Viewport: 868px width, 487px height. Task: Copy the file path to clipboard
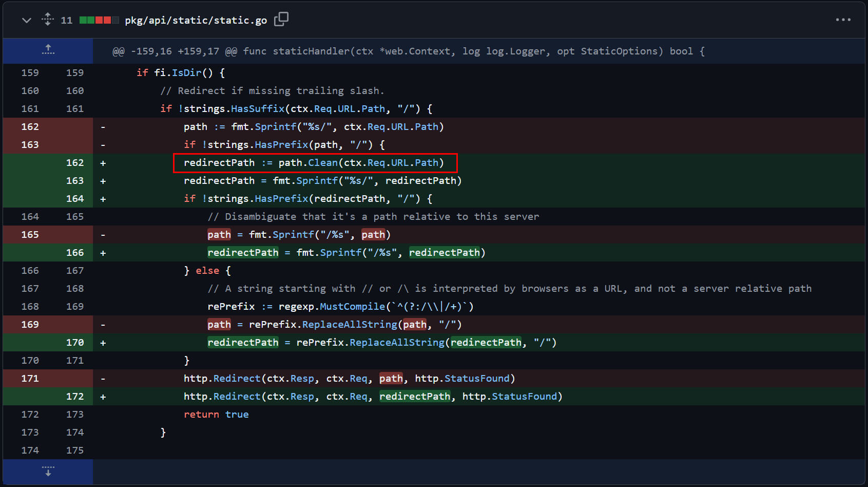coord(281,19)
